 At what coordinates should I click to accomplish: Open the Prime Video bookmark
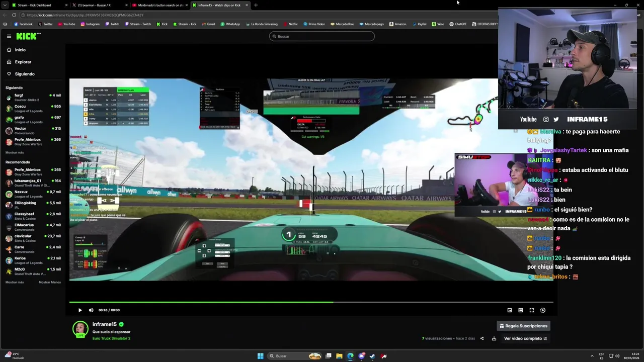pos(313,24)
